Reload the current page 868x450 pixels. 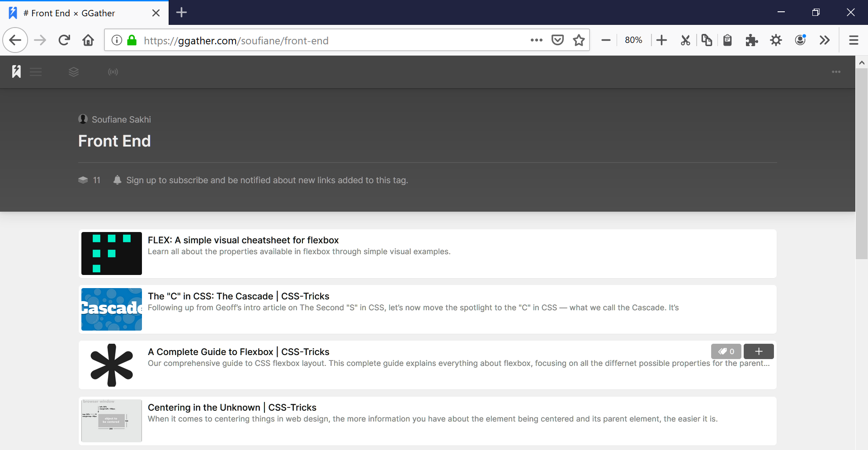pyautogui.click(x=64, y=40)
